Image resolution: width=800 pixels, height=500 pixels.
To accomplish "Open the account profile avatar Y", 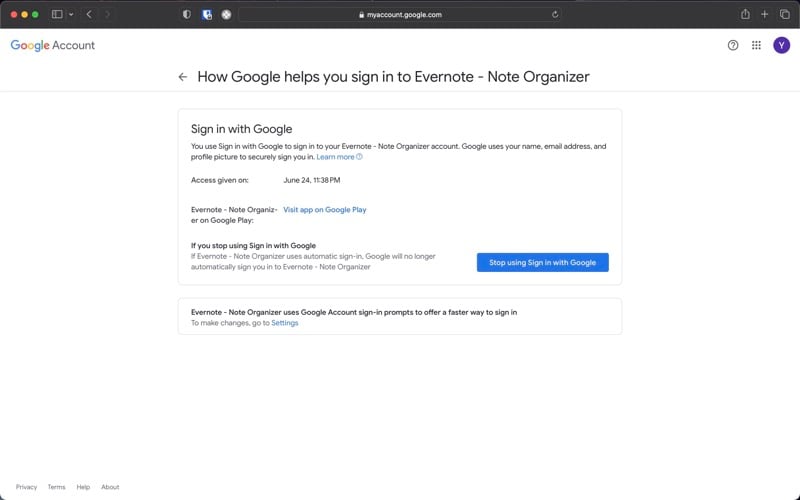I will 781,45.
